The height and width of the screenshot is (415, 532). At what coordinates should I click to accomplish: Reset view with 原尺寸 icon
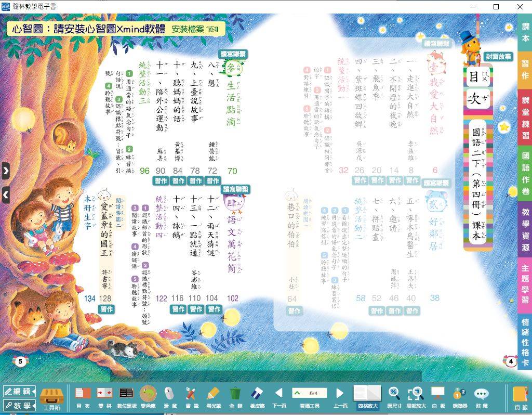394,394
